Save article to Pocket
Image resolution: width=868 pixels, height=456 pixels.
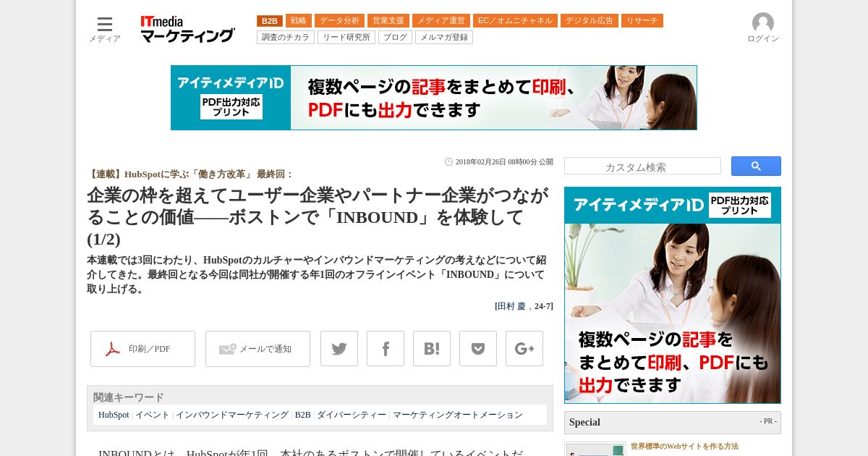(478, 349)
